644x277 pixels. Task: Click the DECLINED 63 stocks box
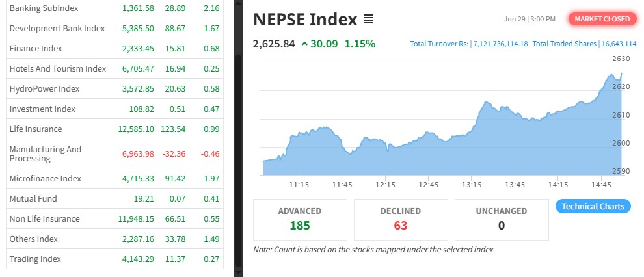coord(400,219)
